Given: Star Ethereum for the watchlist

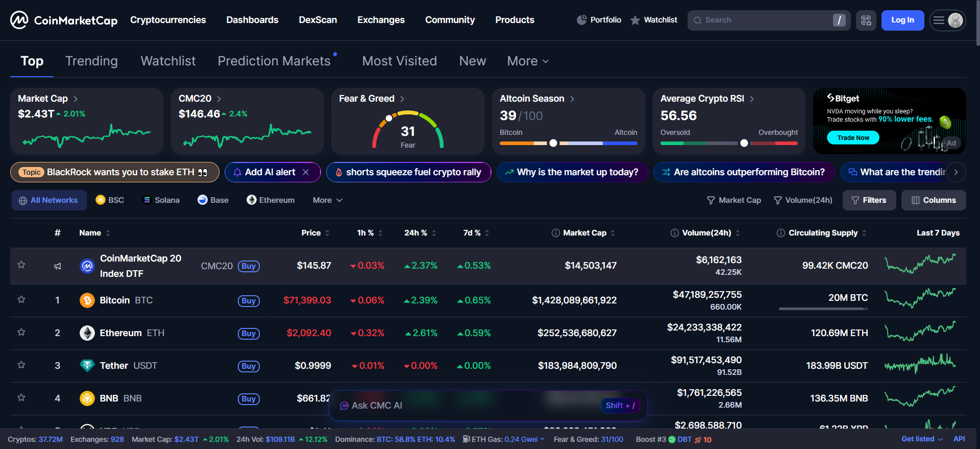Looking at the screenshot, I should (x=21, y=332).
